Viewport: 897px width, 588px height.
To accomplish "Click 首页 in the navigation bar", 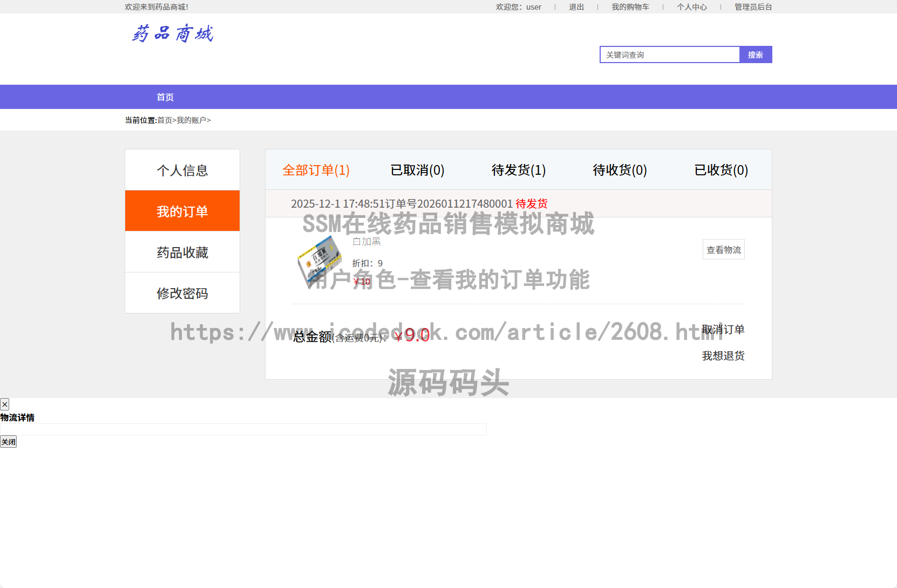I will [165, 97].
